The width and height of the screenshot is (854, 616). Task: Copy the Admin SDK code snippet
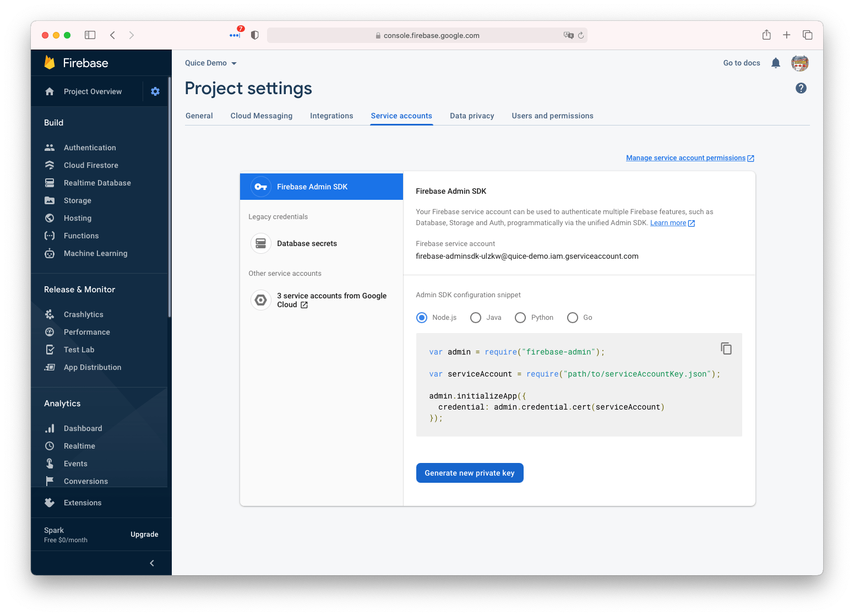[x=726, y=348]
